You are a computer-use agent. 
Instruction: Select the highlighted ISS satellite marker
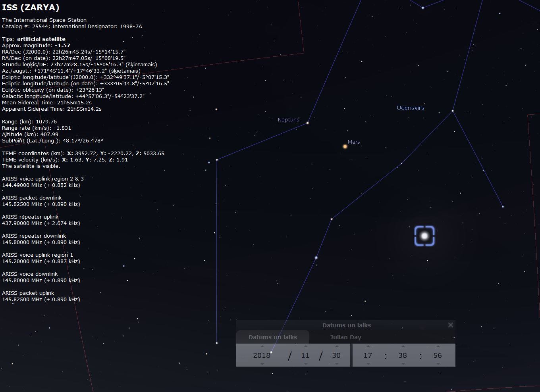(x=424, y=236)
